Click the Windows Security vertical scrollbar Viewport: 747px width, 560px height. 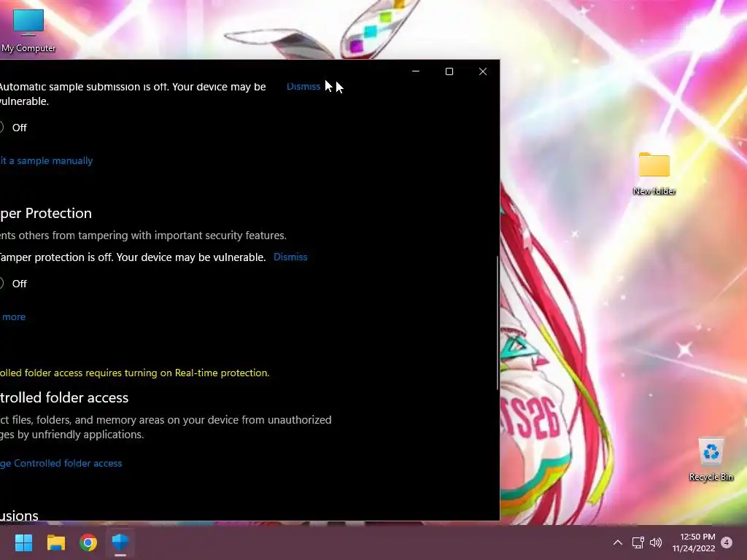(498, 323)
